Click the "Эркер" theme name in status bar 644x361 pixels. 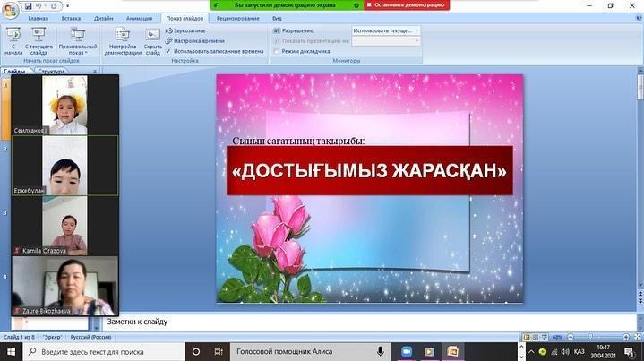(53, 337)
